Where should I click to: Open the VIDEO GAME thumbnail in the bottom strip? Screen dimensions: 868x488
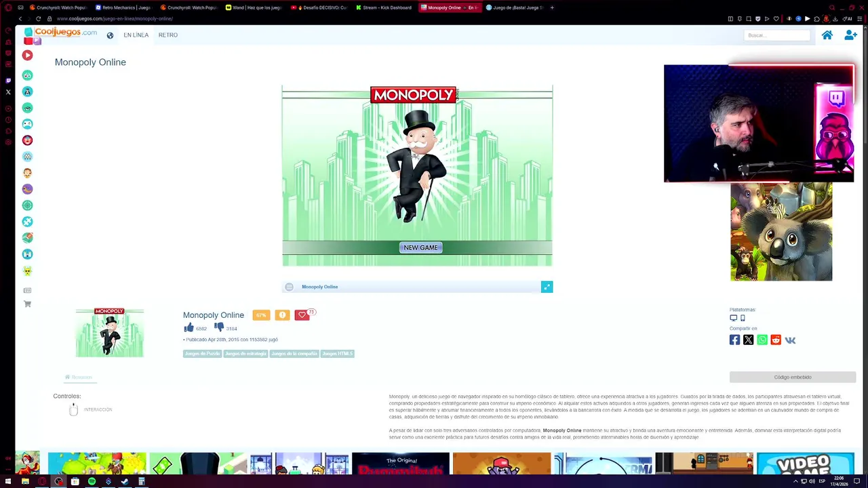(x=805, y=464)
